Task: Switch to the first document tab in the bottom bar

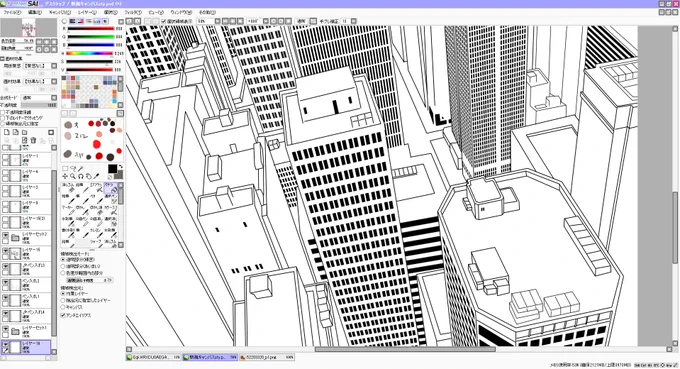Action: tap(154, 357)
